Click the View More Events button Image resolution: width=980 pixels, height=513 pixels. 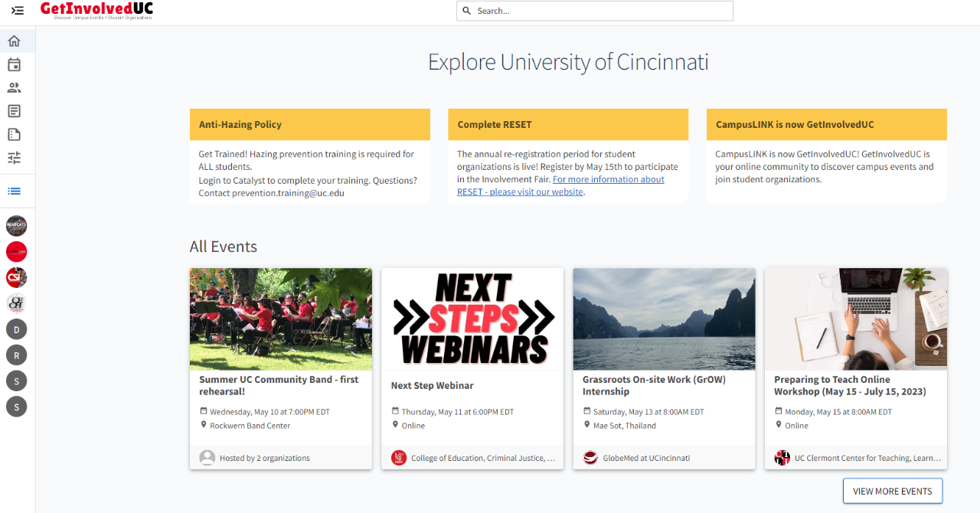tap(893, 491)
